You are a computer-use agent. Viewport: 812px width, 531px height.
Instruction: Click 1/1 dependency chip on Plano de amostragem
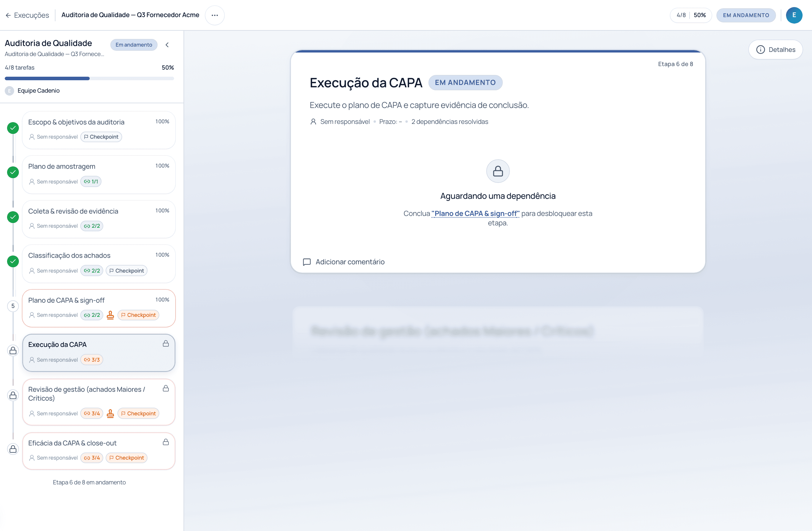pyautogui.click(x=91, y=181)
